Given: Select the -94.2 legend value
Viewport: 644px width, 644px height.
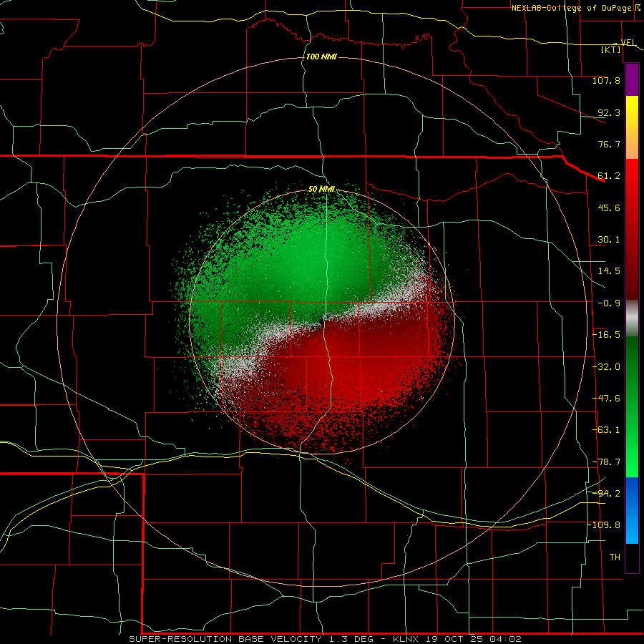Looking at the screenshot, I should pos(606,494).
